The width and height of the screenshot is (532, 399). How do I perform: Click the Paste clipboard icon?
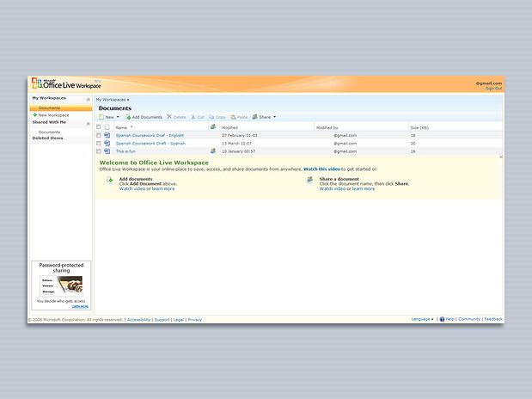(232, 117)
